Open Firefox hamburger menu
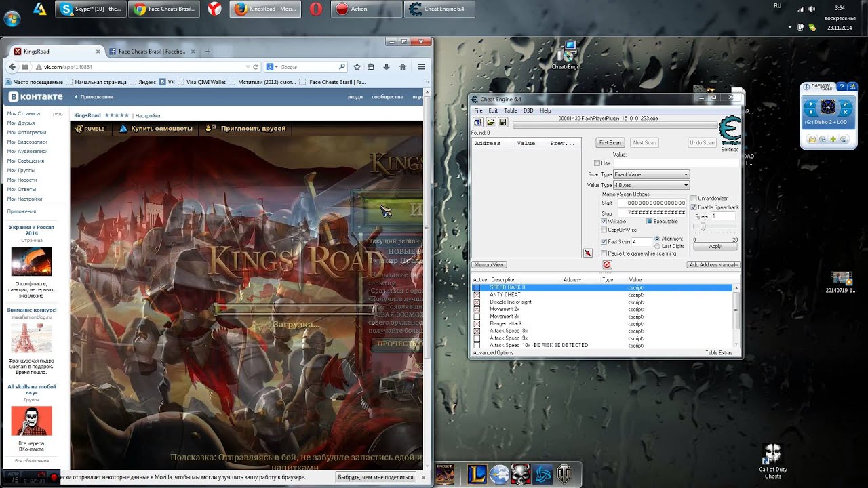The height and width of the screenshot is (488, 868). pyautogui.click(x=421, y=67)
